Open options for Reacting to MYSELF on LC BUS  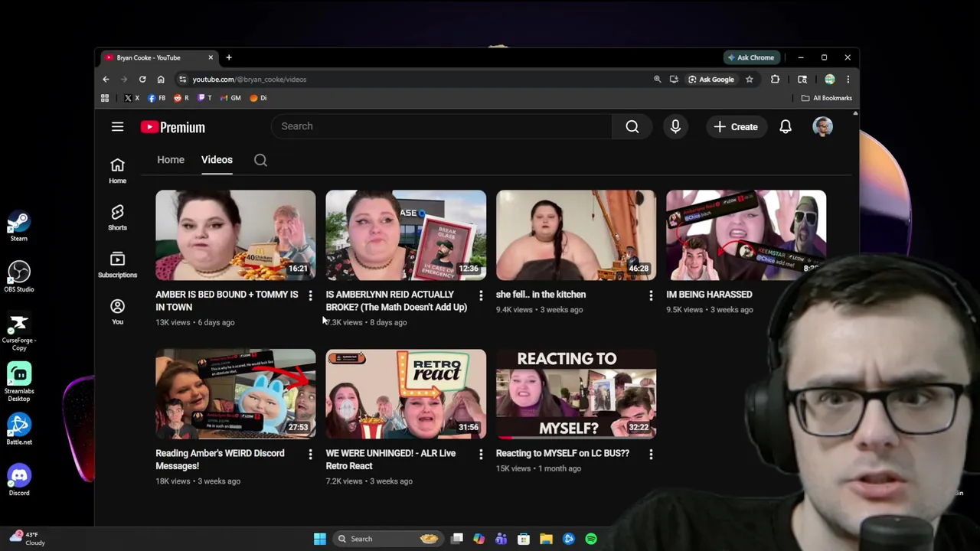[651, 455]
